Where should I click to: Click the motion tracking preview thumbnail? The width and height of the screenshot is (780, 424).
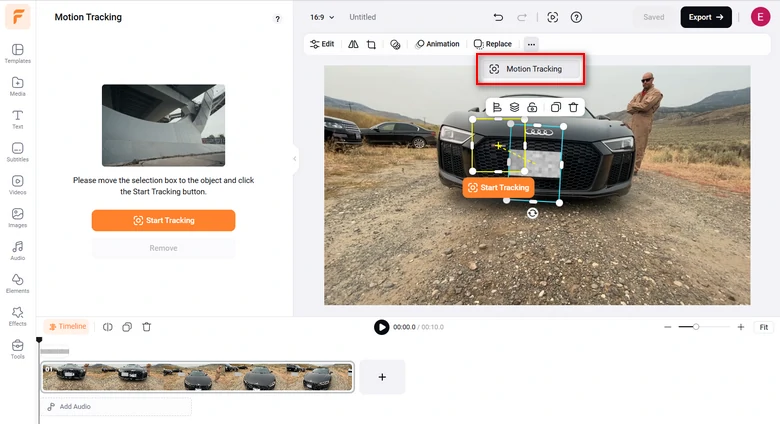[163, 125]
